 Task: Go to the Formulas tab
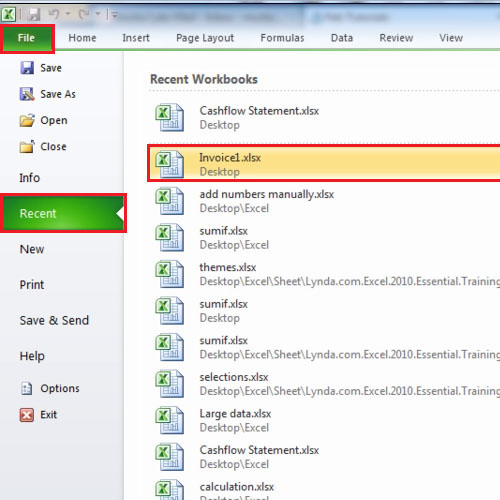click(x=282, y=38)
